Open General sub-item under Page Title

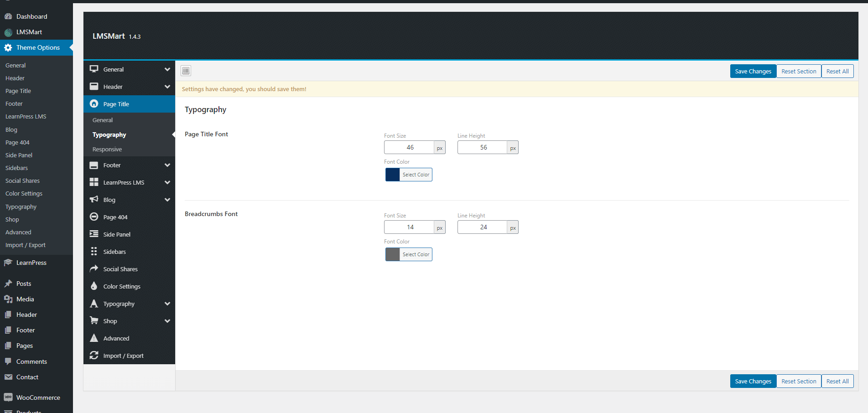point(102,120)
